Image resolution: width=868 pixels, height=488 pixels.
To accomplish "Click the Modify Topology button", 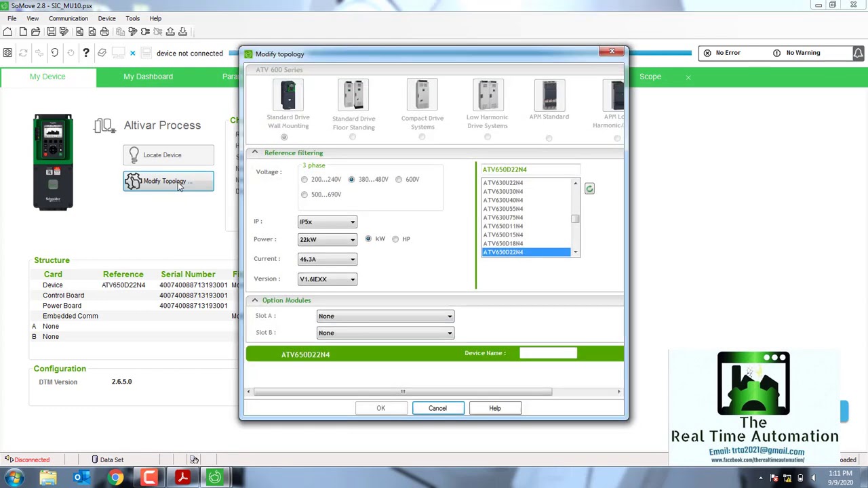I will (x=168, y=182).
